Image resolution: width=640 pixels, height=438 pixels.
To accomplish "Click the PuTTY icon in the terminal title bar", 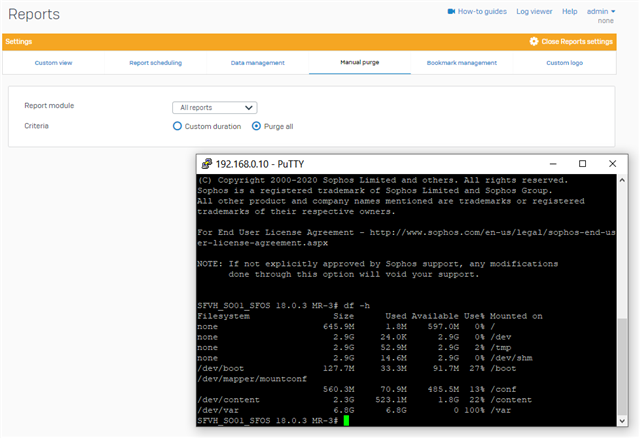I will click(207, 164).
